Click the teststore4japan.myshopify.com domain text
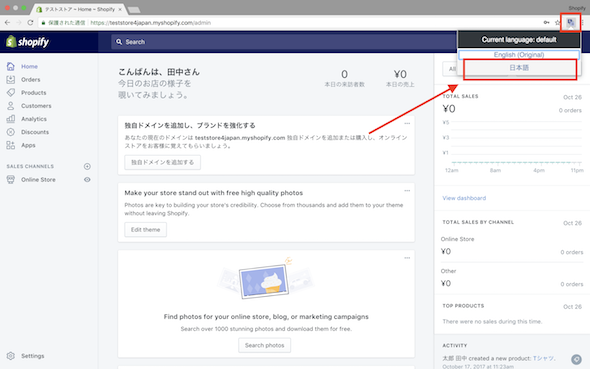590x369 pixels. (x=240, y=138)
